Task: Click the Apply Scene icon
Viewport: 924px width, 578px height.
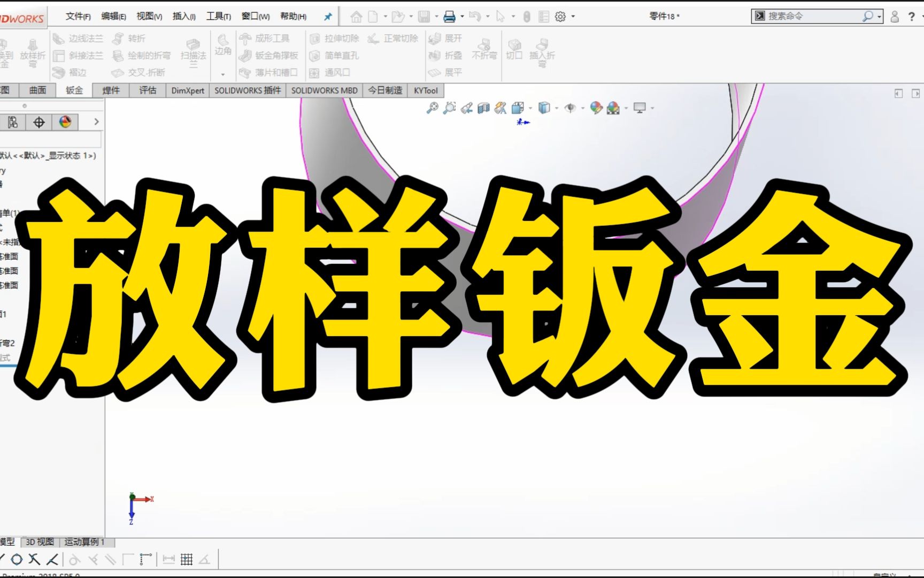Action: 613,108
